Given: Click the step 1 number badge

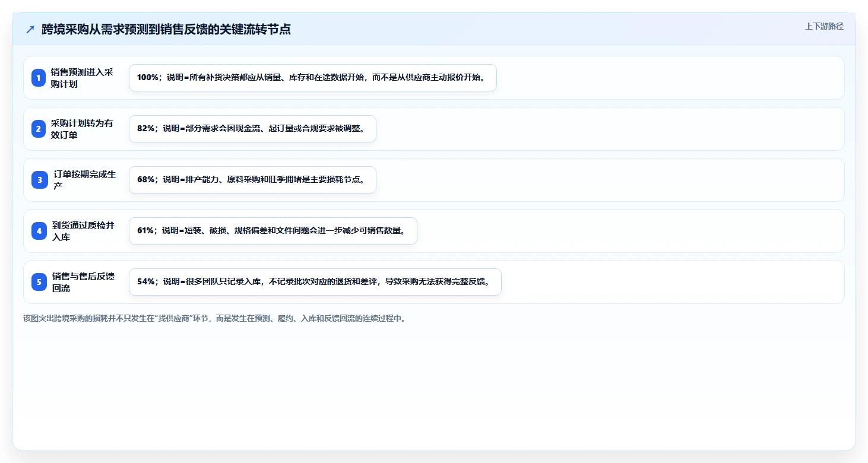Looking at the screenshot, I should point(39,78).
